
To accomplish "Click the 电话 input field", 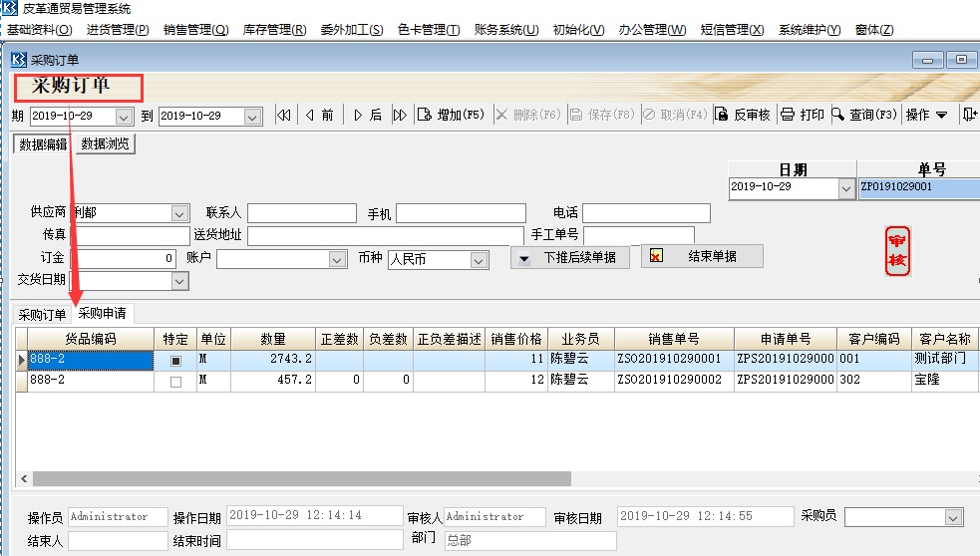I will pos(646,213).
